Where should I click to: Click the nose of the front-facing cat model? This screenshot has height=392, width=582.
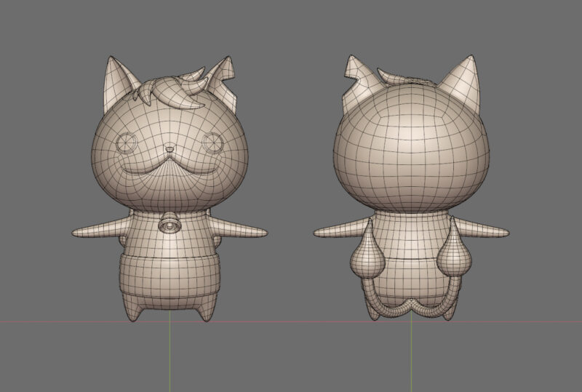point(170,150)
